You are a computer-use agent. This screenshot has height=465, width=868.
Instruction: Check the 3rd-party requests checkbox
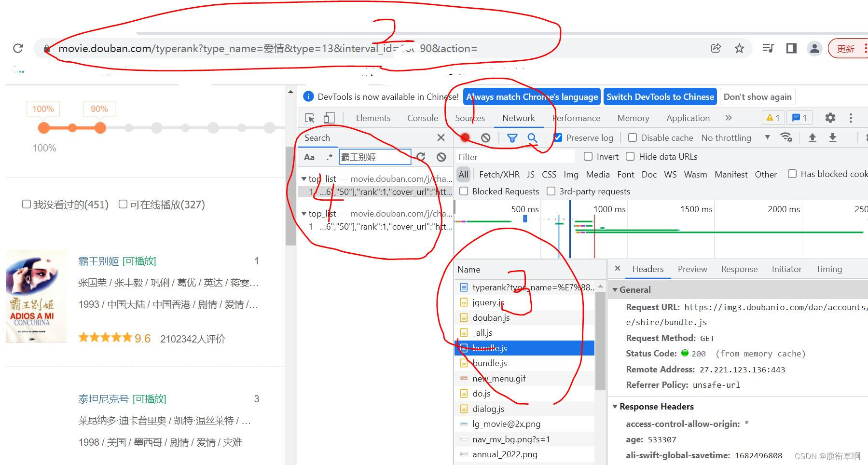coord(551,191)
